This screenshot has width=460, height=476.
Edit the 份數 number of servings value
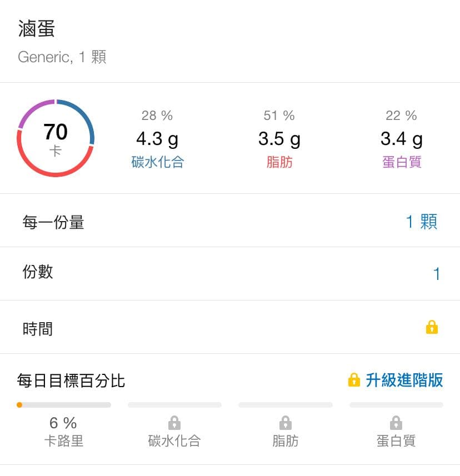[437, 274]
